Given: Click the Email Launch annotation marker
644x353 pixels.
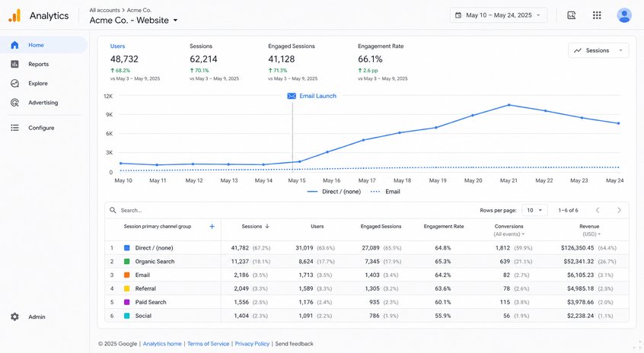Looking at the screenshot, I should coord(312,96).
